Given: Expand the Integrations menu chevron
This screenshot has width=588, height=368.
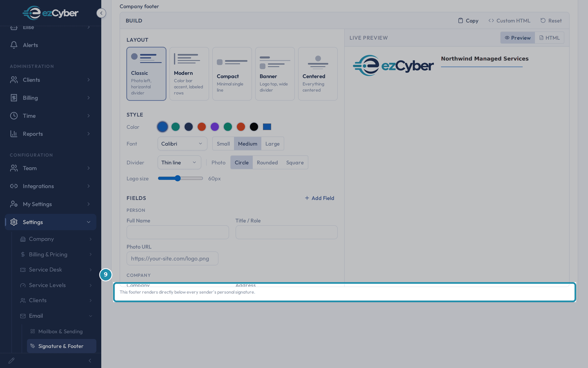Looking at the screenshot, I should 89,186.
